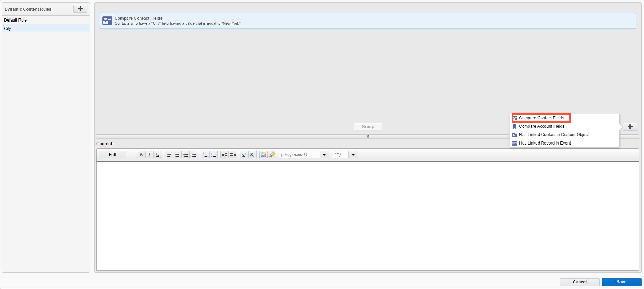Click the Cancel button

[579, 282]
